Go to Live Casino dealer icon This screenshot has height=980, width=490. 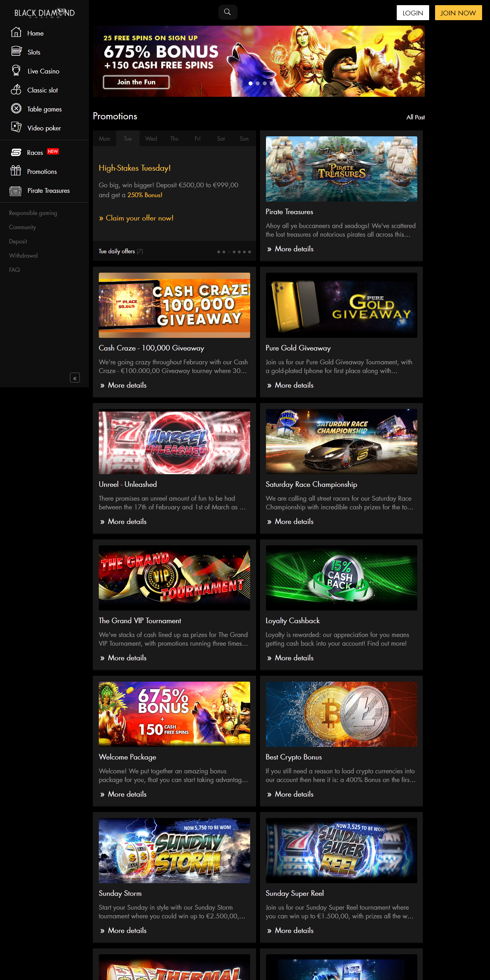pyautogui.click(x=16, y=70)
